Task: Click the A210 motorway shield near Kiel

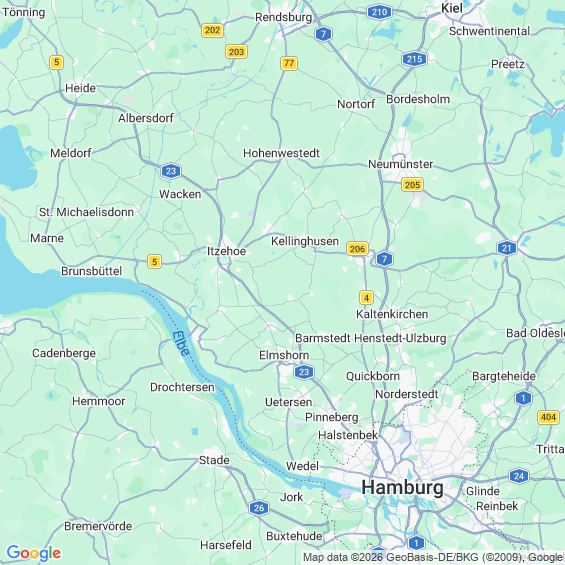Action: pyautogui.click(x=379, y=12)
